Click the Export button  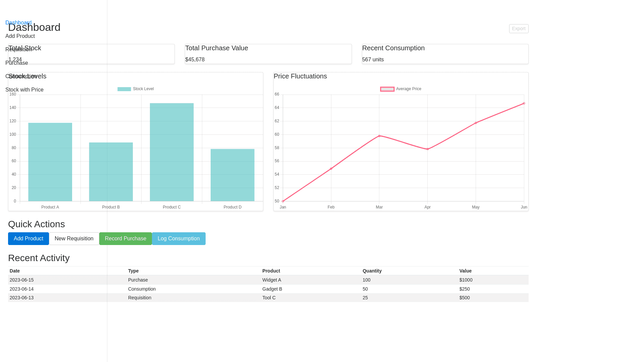tap(519, 29)
